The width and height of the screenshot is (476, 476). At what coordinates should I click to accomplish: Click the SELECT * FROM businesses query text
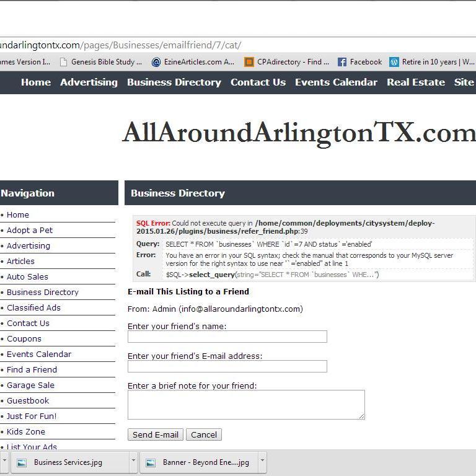268,244
